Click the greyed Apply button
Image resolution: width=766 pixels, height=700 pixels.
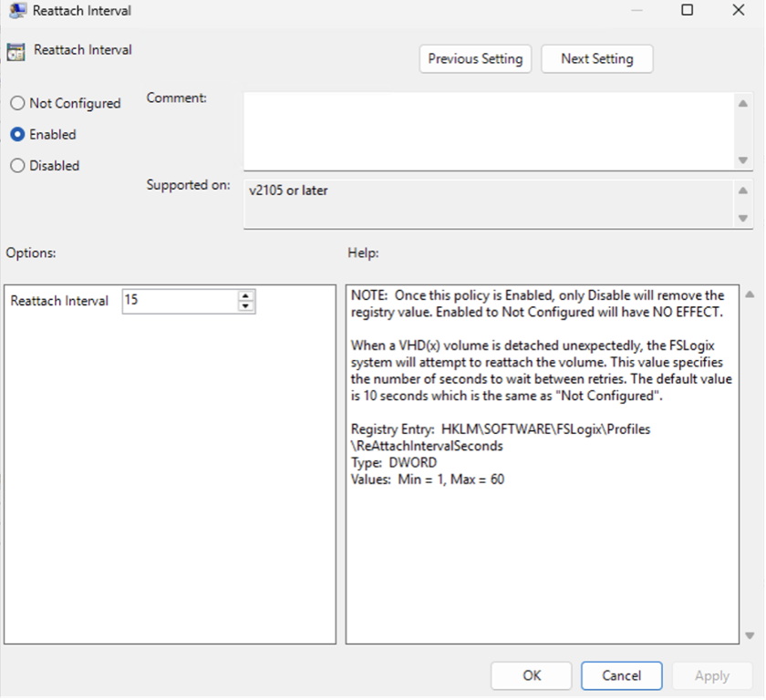point(712,675)
